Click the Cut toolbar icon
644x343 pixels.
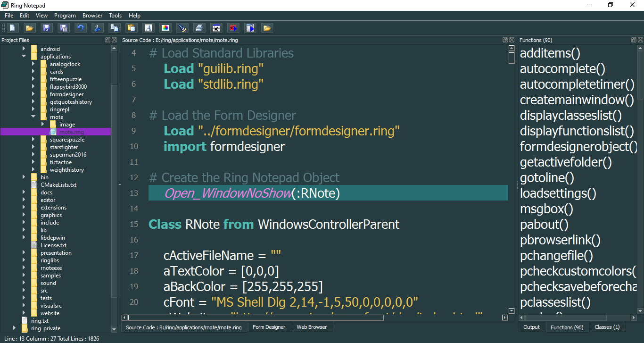[x=98, y=27]
